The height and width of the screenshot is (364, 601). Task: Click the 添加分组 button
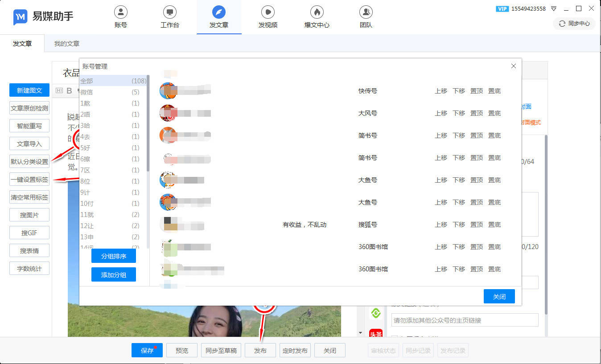pos(114,275)
